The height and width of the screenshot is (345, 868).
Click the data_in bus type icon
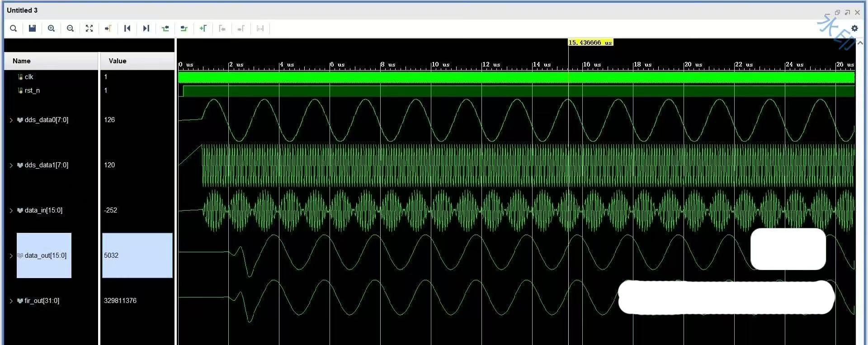coord(20,210)
